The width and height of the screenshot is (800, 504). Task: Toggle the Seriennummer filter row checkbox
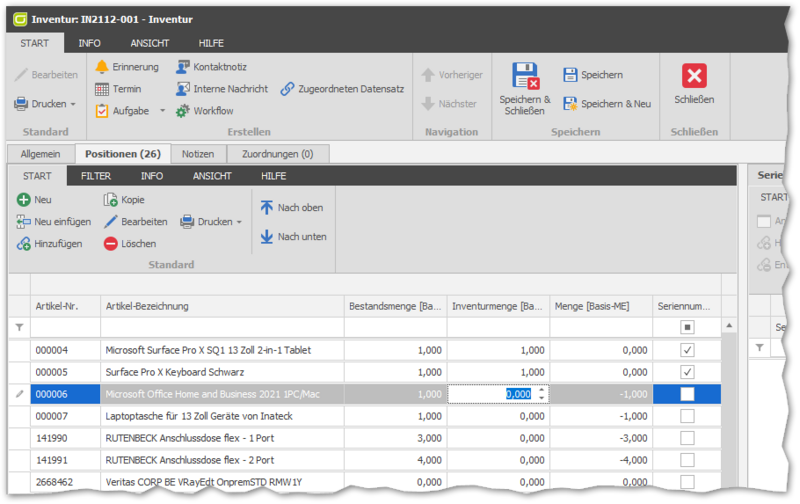(687, 327)
